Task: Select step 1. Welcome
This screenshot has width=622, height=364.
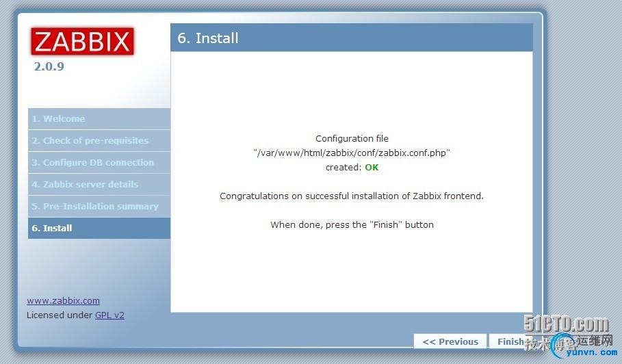Action: click(x=99, y=118)
